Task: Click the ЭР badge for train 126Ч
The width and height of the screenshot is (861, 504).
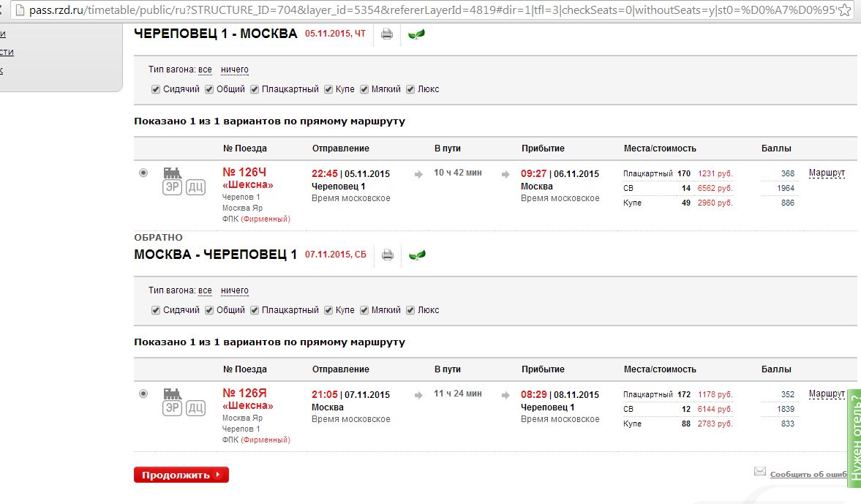Action: (173, 187)
